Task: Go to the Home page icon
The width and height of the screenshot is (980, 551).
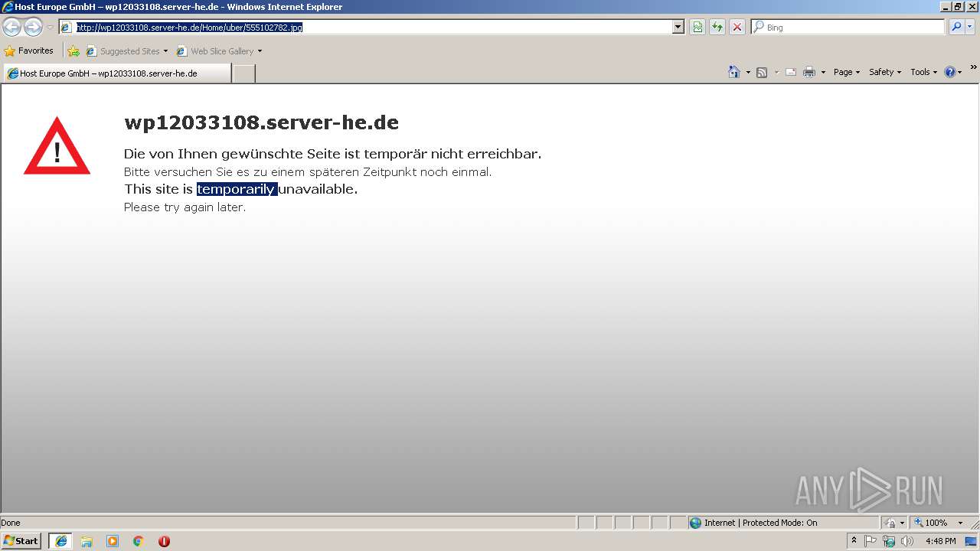Action: [x=734, y=72]
